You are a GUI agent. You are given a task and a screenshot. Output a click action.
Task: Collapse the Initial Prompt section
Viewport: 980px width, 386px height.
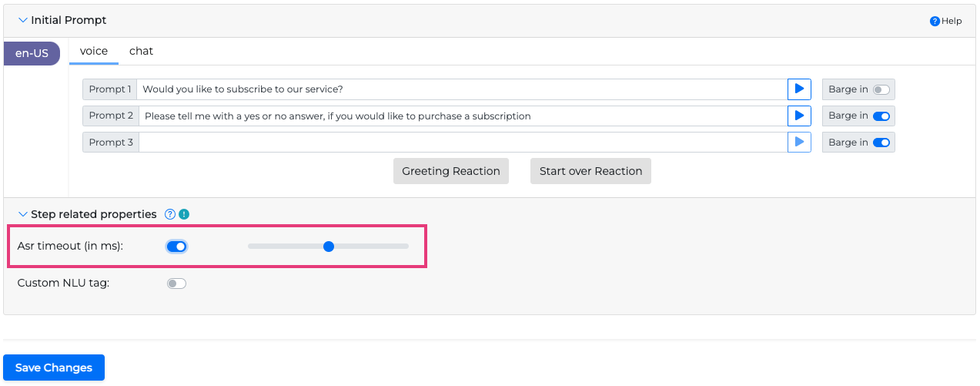(23, 20)
